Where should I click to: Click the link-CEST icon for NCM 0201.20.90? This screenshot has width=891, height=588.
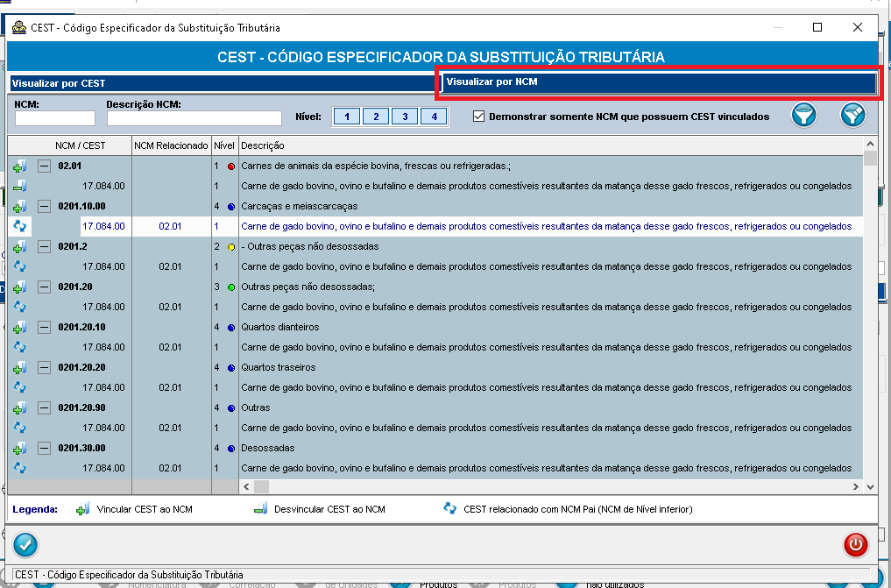[x=20, y=408]
